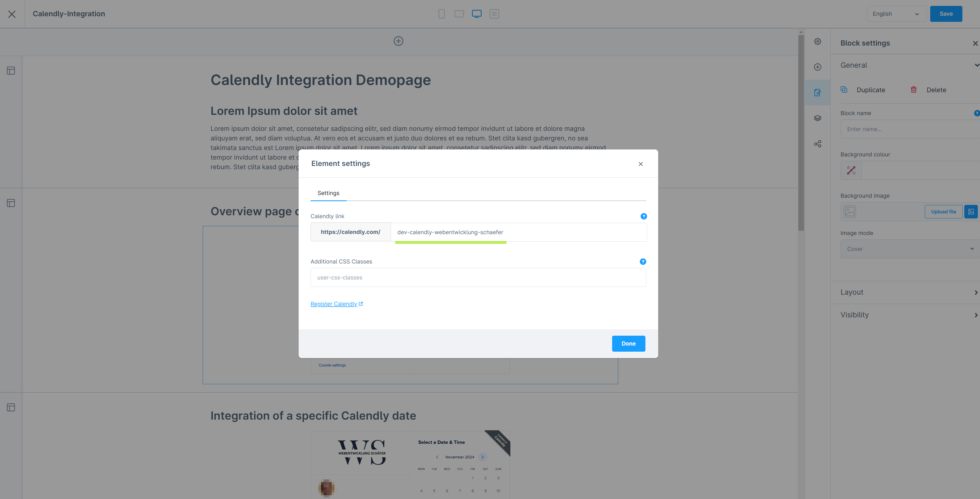
Task: Click the section icon beside Integration block
Action: 11,408
